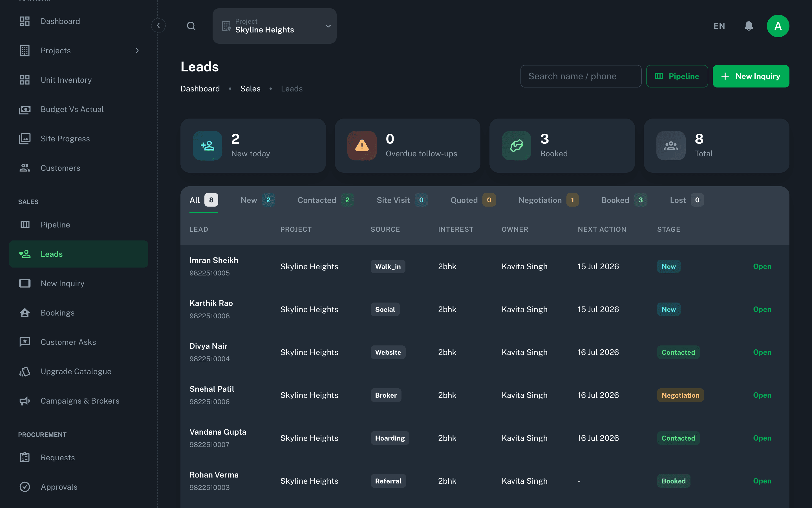Click the Leads heart-person icon in sidebar
Viewport: 812px width, 508px height.
tap(25, 254)
